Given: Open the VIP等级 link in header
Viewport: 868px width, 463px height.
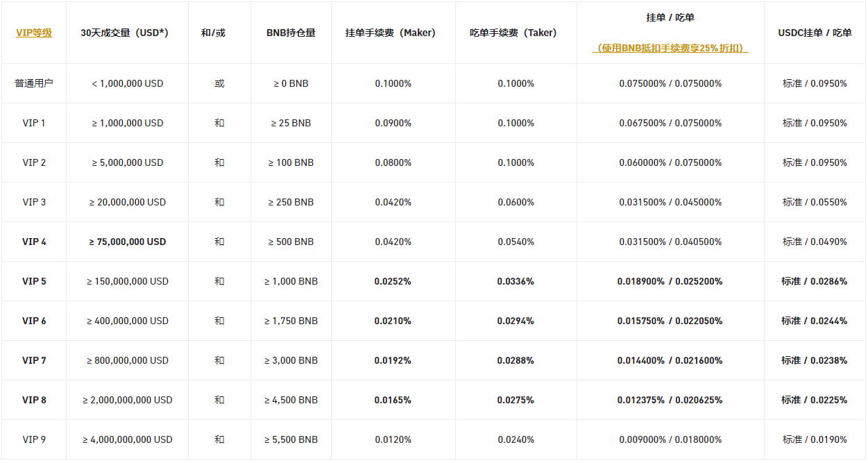Looking at the screenshot, I should pyautogui.click(x=33, y=33).
